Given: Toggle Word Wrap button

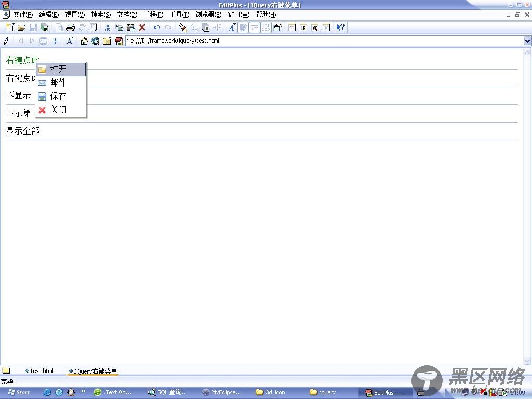Looking at the screenshot, I should [x=243, y=28].
